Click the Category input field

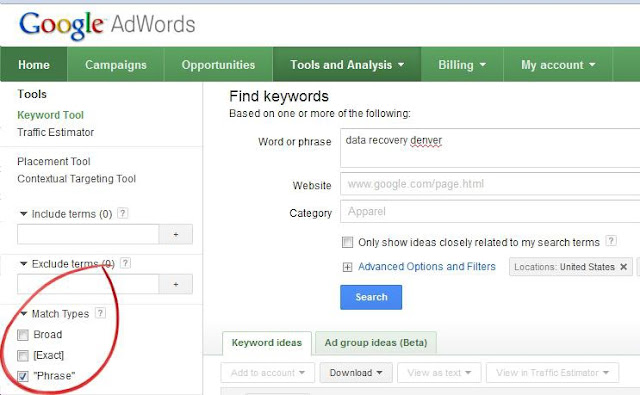490,211
